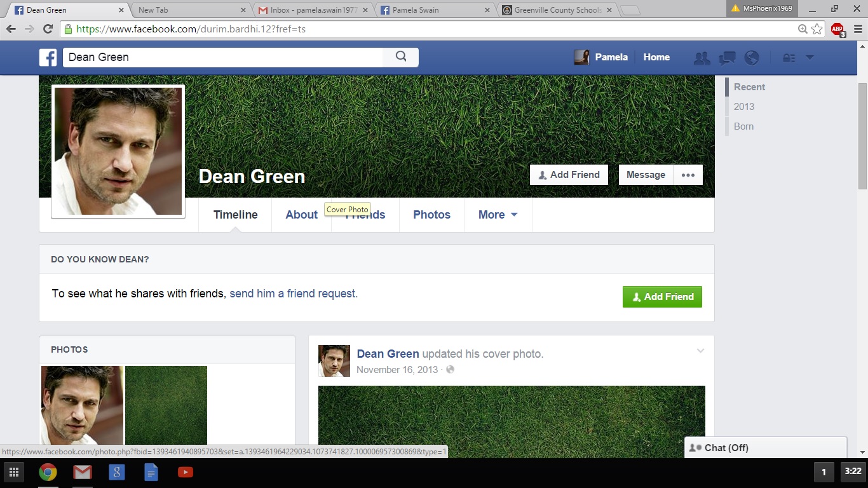
Task: Open the Messages icon in header
Action: (x=727, y=58)
